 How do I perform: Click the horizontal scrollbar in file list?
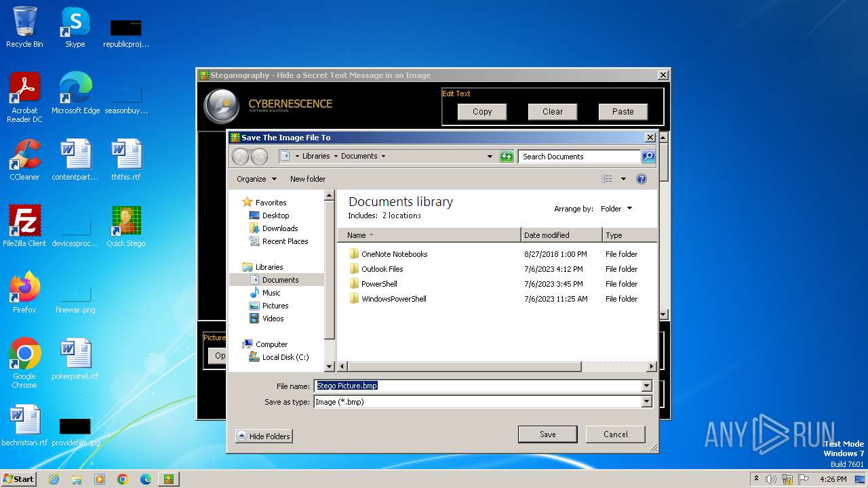click(465, 367)
